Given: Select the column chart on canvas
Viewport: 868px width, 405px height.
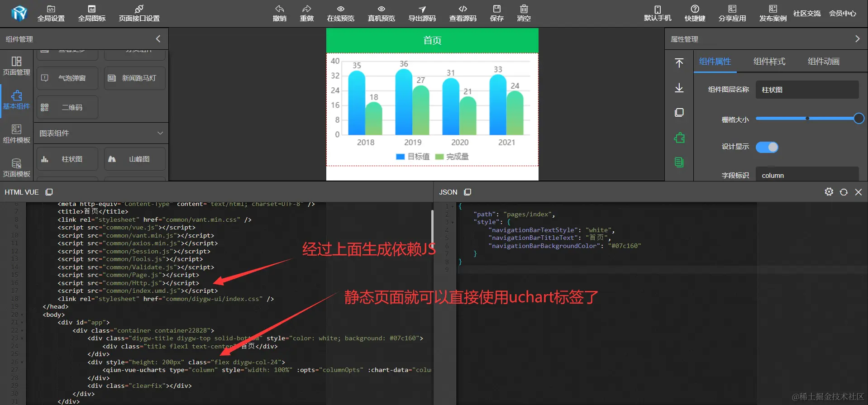Looking at the screenshot, I should (x=432, y=109).
